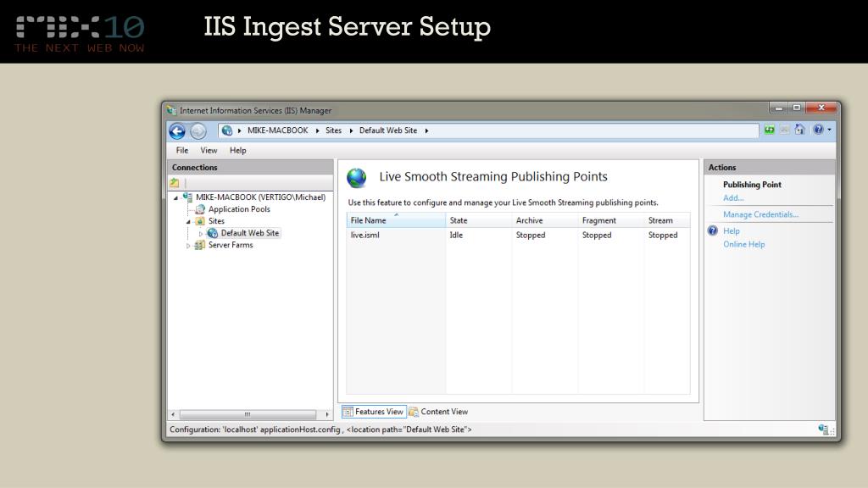
Task: Maximize the IIS Manager window
Action: (797, 108)
